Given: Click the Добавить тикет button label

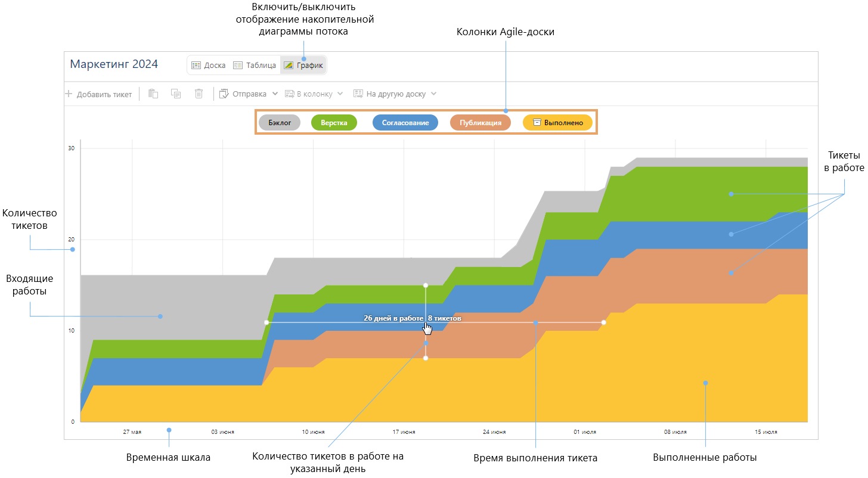Looking at the screenshot, I should [x=104, y=94].
